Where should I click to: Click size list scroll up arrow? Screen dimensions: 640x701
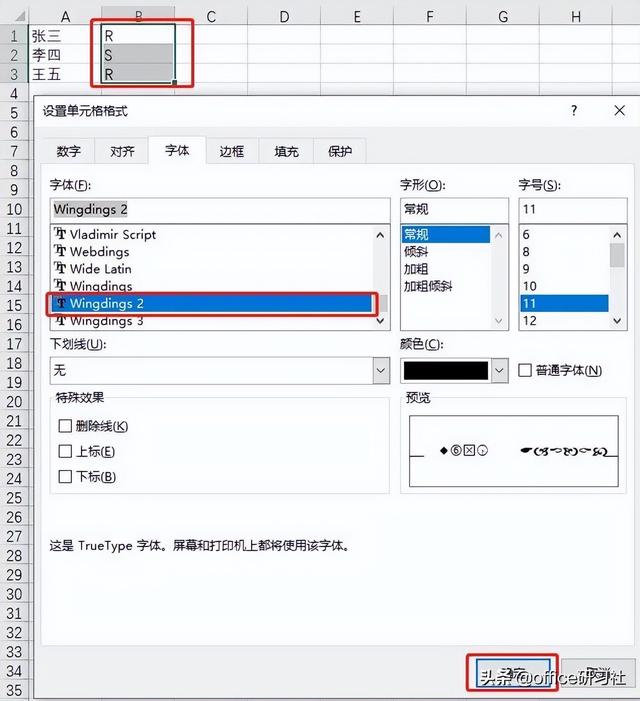[617, 235]
